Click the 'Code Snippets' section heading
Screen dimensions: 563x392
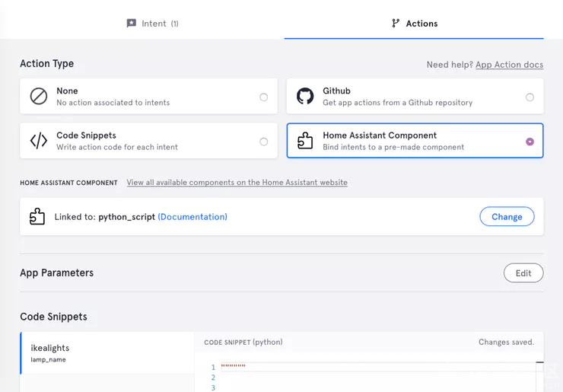point(53,317)
